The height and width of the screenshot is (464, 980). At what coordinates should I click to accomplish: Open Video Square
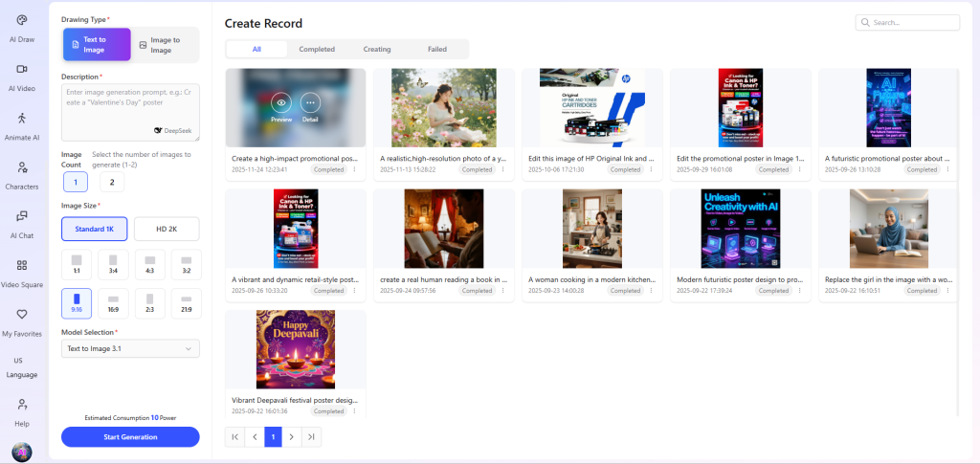coord(21,272)
